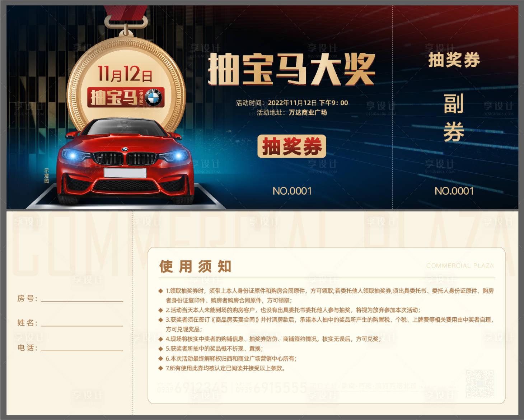Click the QR code on the back side
This screenshot has width=524, height=420.
tap(480, 384)
